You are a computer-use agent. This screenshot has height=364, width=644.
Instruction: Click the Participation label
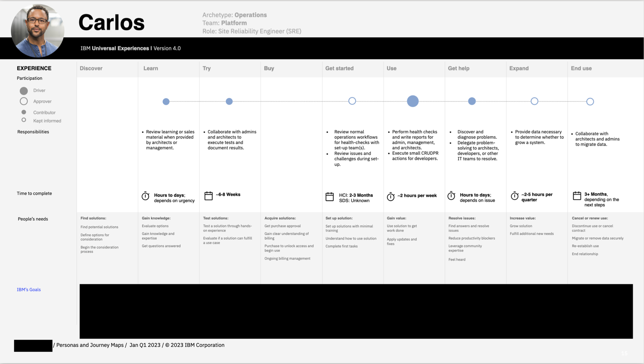pos(30,78)
